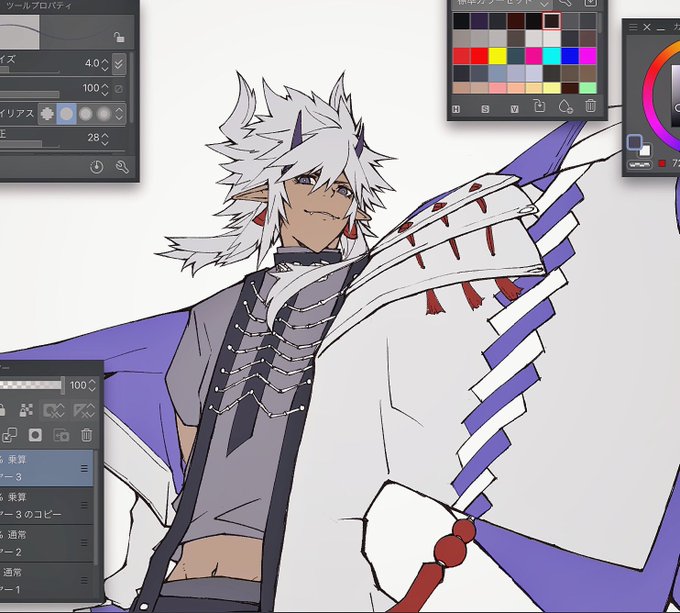The width and height of the screenshot is (680, 613).
Task: Pick the pure blue swatch
Action: coord(570,56)
